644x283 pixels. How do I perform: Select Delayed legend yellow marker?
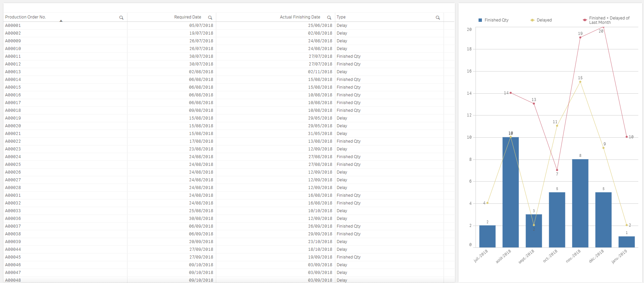pyautogui.click(x=532, y=20)
